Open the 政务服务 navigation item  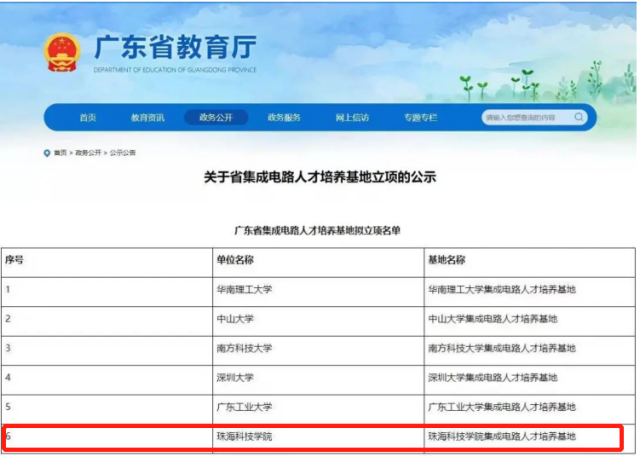tap(284, 118)
